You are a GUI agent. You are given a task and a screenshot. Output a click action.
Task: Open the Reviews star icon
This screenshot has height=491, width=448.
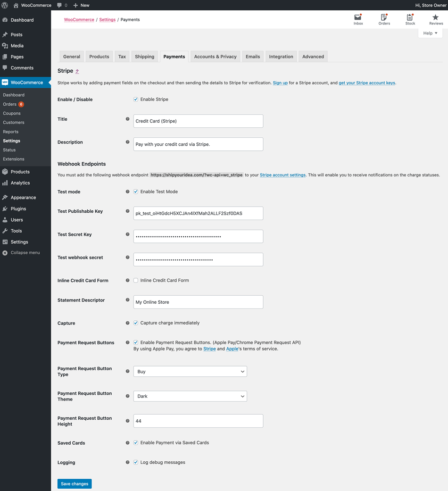435,17
